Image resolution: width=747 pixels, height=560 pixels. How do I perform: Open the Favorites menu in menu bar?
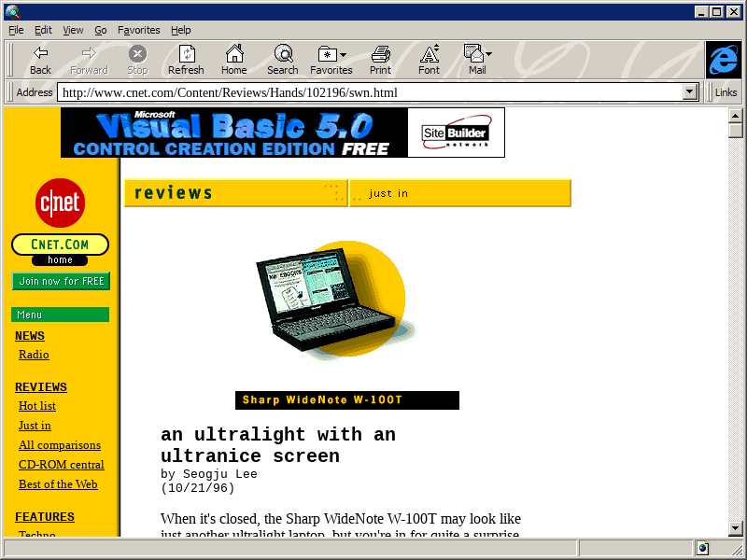click(x=138, y=30)
